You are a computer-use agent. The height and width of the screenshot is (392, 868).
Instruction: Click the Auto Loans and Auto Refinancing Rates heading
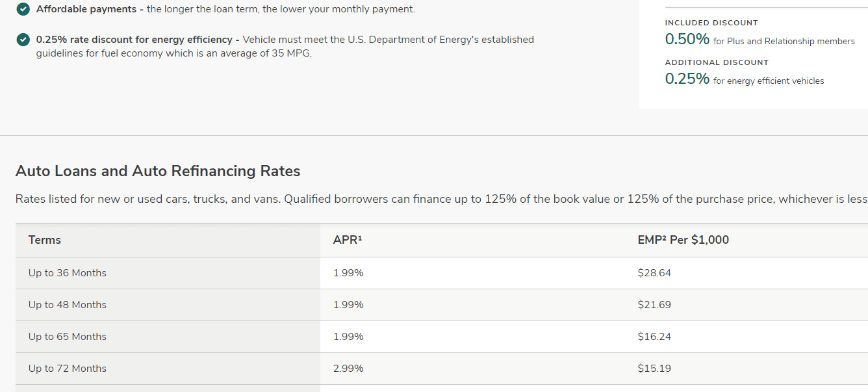158,171
